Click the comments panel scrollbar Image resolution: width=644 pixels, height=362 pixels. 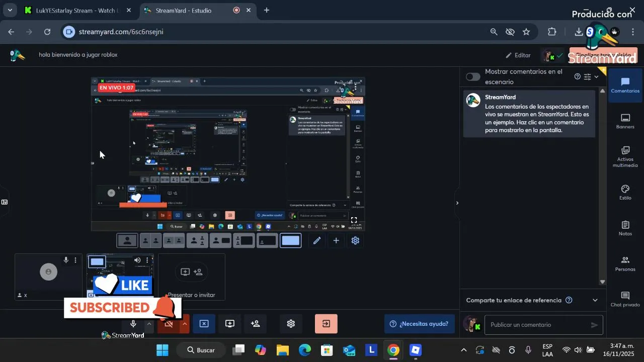point(603,186)
